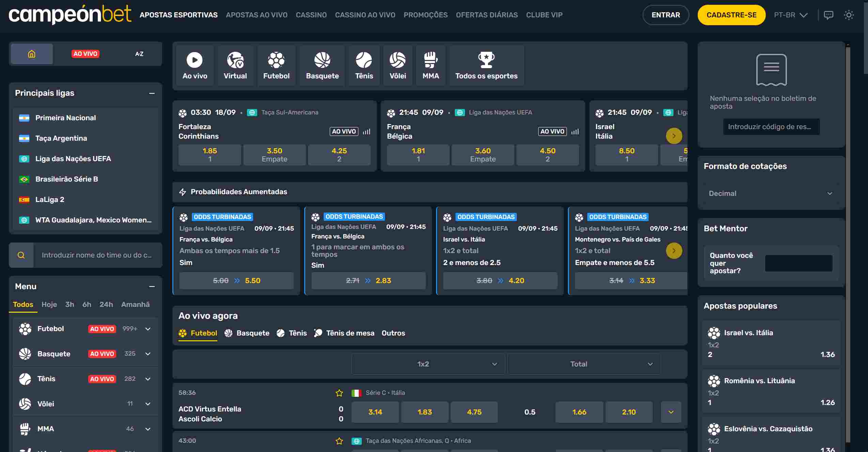
Task: Open Todos os esportes trophy tile
Action: (x=486, y=66)
